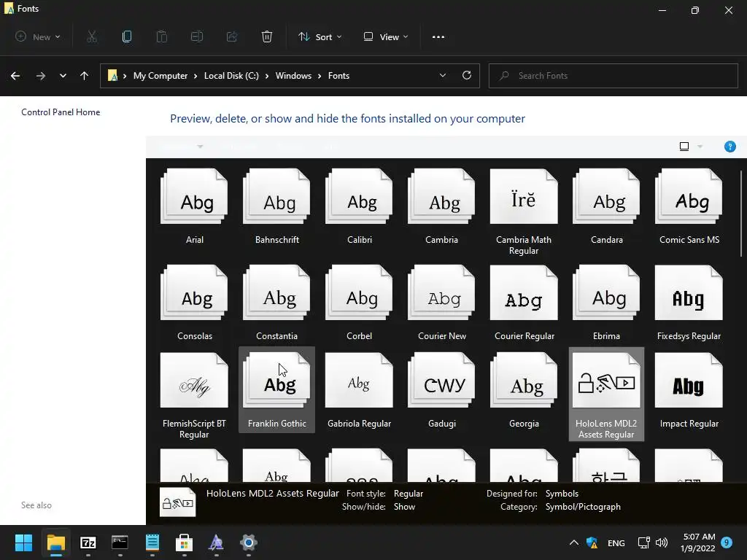
Task: Select the Constantia font icon
Action: pos(276,293)
